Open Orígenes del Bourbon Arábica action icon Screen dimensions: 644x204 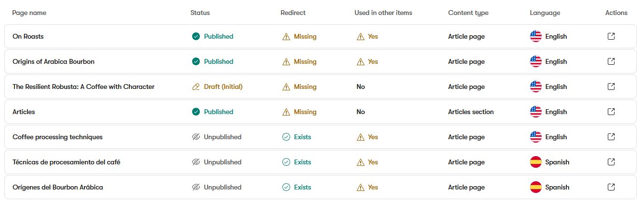611,187
